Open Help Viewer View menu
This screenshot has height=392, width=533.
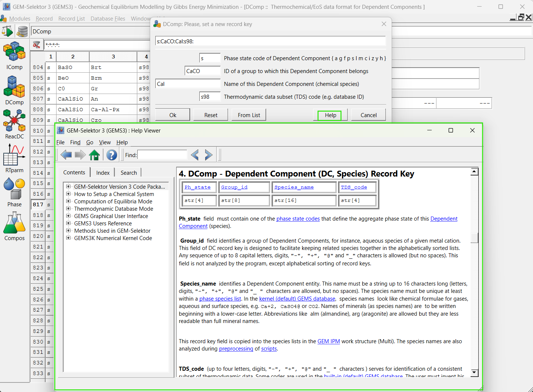click(105, 142)
